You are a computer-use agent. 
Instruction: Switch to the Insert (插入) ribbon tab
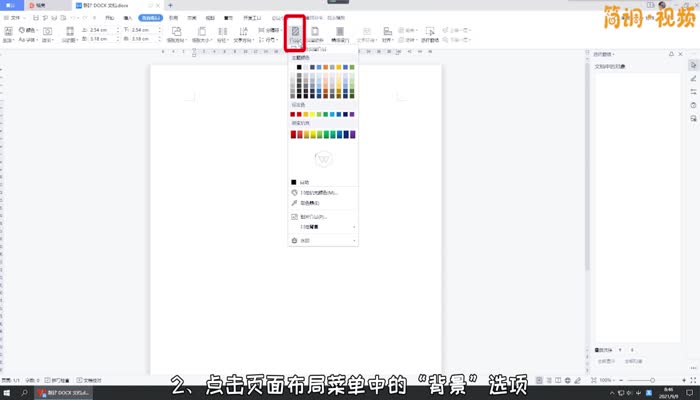[x=127, y=18]
